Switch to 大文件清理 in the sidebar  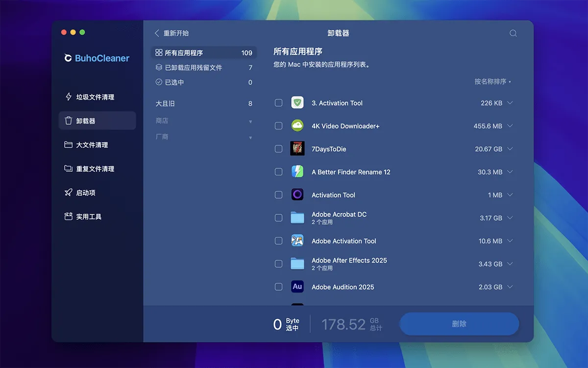(92, 145)
